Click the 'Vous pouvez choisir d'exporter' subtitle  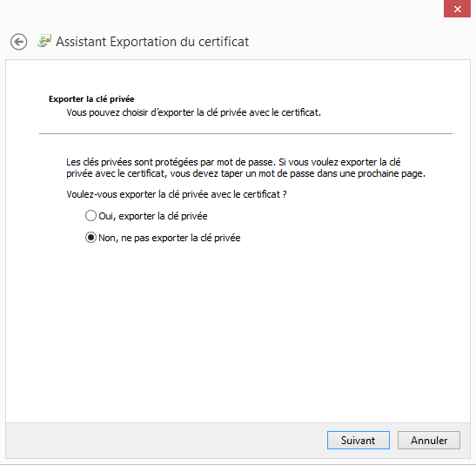(x=194, y=112)
